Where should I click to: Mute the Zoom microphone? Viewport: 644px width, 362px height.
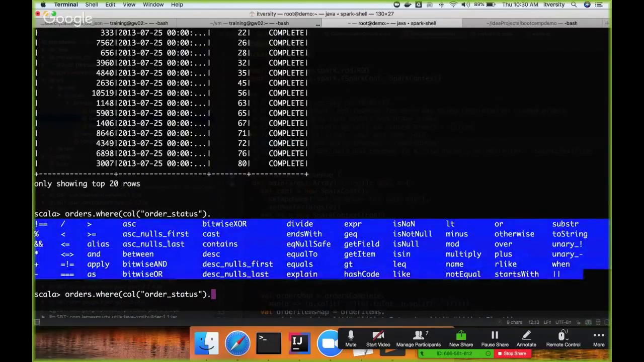point(351,338)
